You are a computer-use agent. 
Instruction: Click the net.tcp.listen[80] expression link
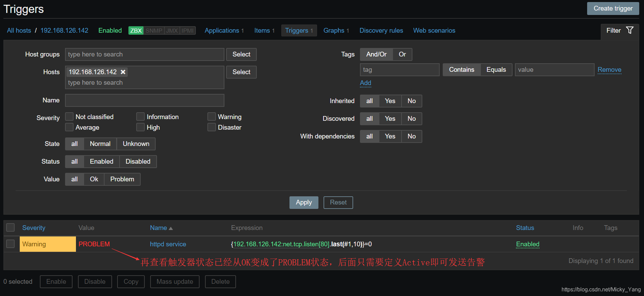(281, 244)
